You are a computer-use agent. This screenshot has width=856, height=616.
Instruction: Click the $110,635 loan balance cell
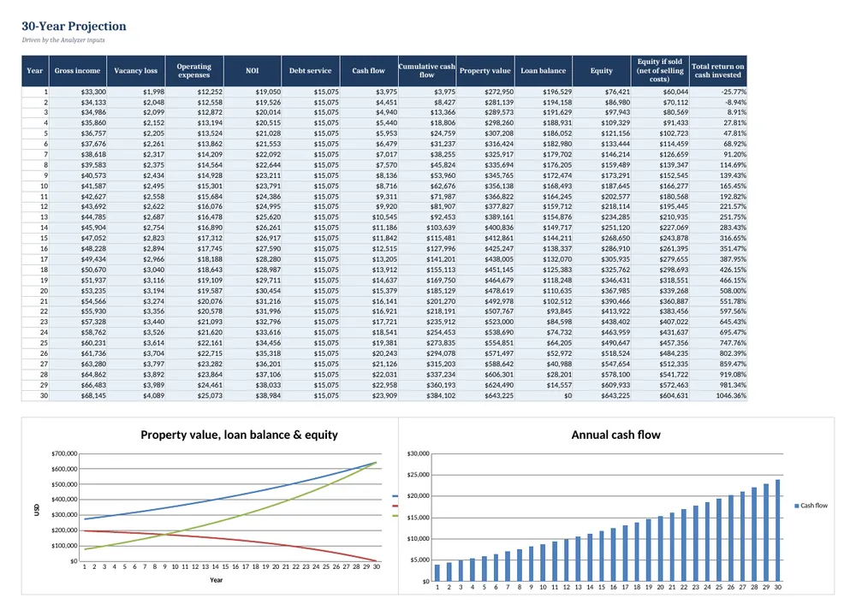(544, 291)
